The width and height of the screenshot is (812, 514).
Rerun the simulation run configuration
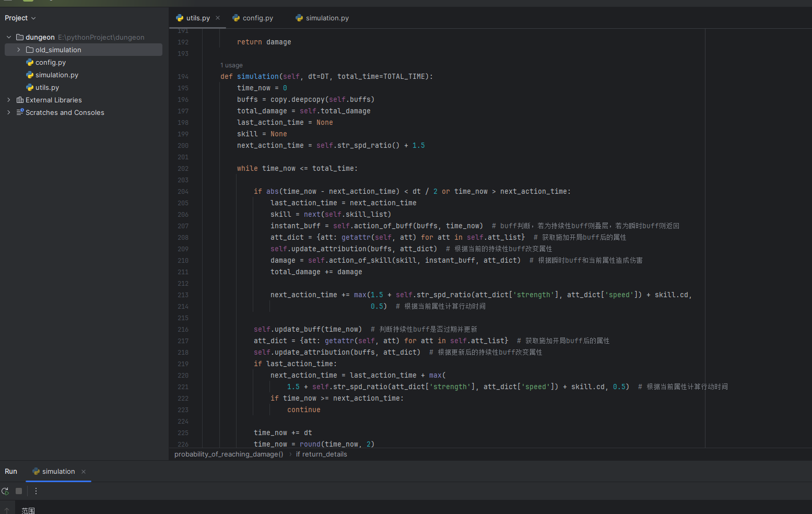tap(5, 491)
